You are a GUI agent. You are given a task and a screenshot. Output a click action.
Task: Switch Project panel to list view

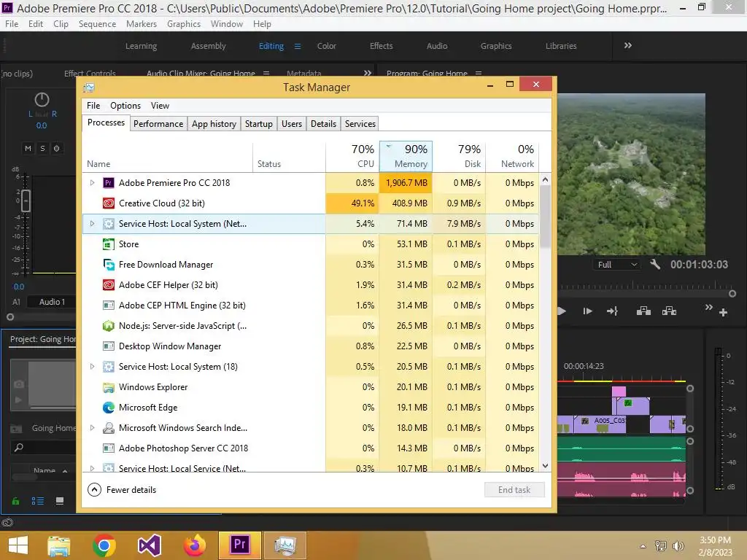pos(38,501)
